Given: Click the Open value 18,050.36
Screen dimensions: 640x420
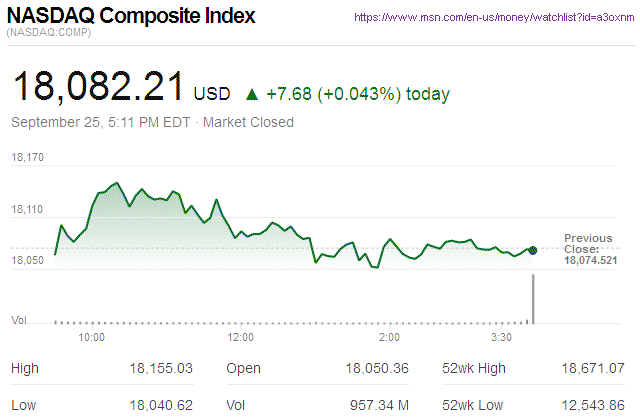Looking at the screenshot, I should click(375, 368).
